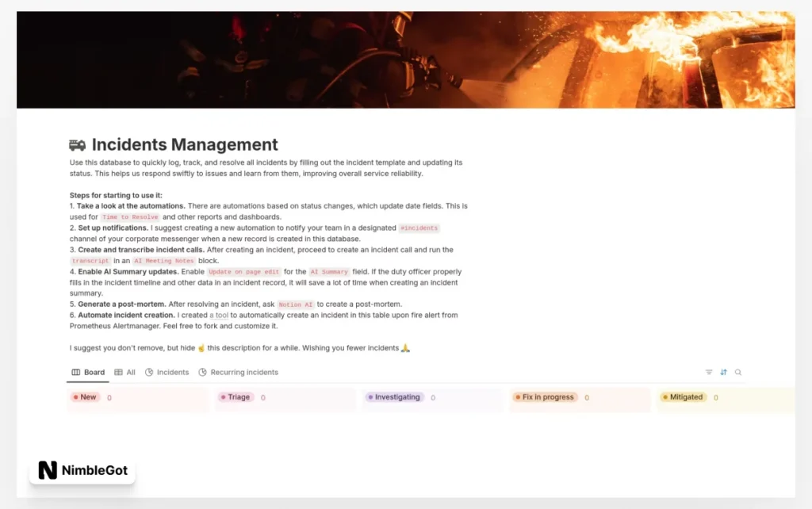Click 'Steps for starting to use it:' heading
This screenshot has height=509, width=812.
click(116, 195)
